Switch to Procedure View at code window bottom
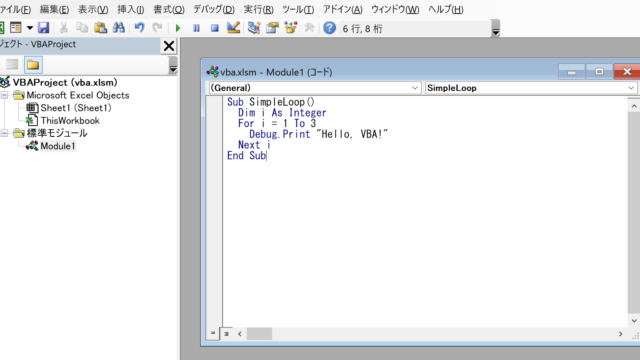Screen dimensions: 640x360 (213, 333)
